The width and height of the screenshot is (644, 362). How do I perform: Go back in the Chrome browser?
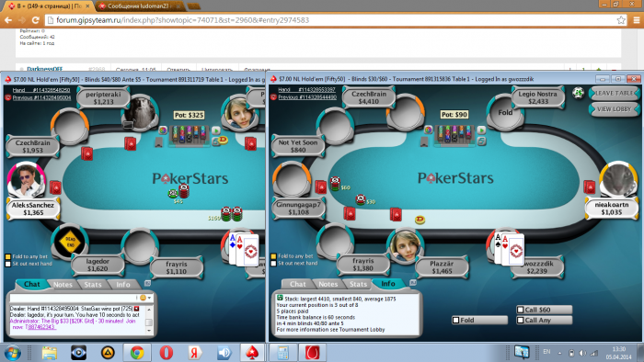click(x=7, y=20)
